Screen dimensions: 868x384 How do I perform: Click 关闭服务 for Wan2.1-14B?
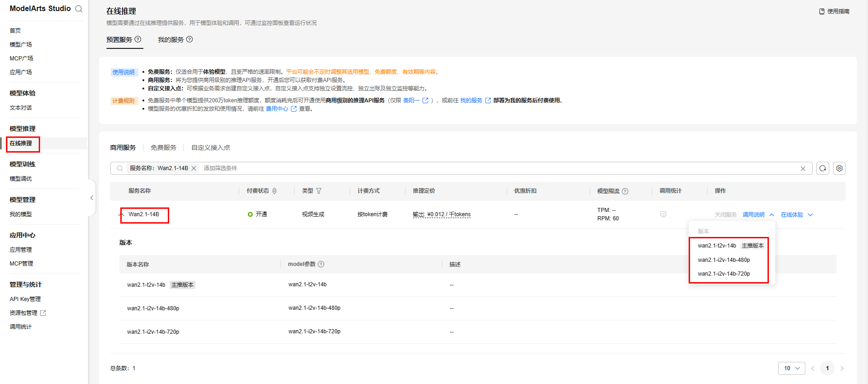(726, 215)
